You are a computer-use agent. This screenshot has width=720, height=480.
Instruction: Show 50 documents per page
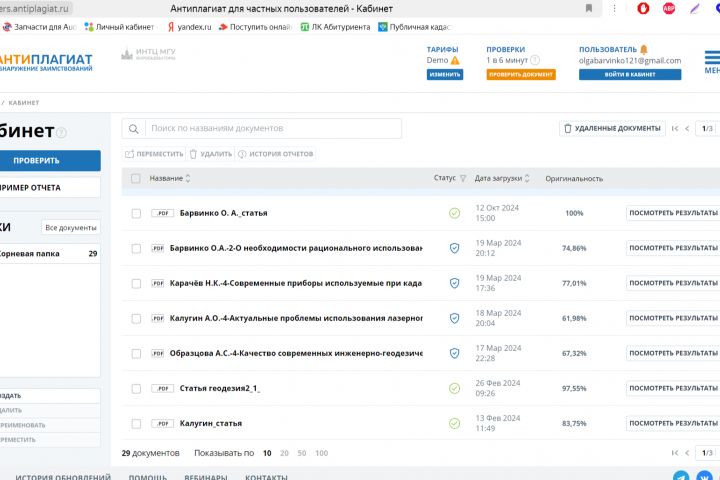tap(302, 453)
